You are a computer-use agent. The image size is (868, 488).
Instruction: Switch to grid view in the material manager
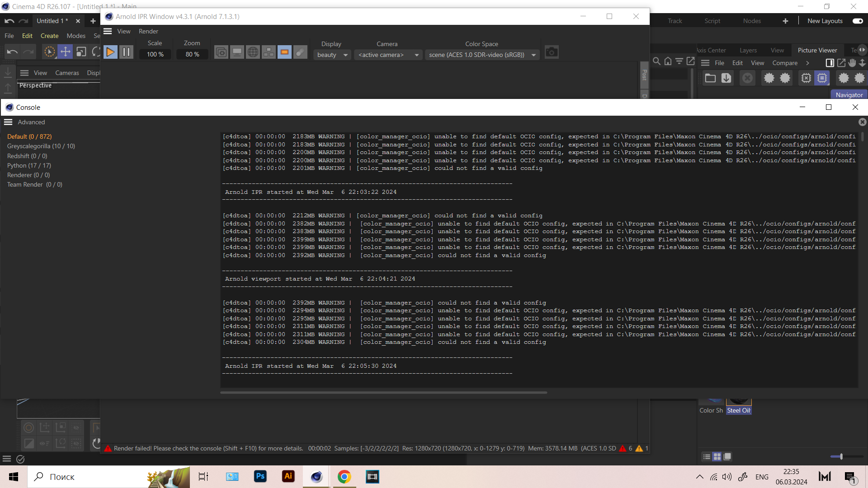(717, 457)
